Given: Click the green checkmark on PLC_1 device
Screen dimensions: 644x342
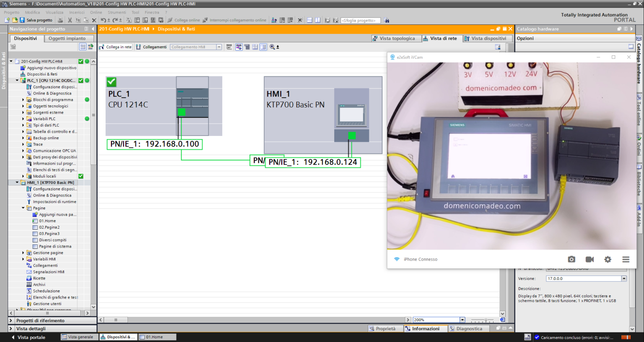Looking at the screenshot, I should click(111, 82).
